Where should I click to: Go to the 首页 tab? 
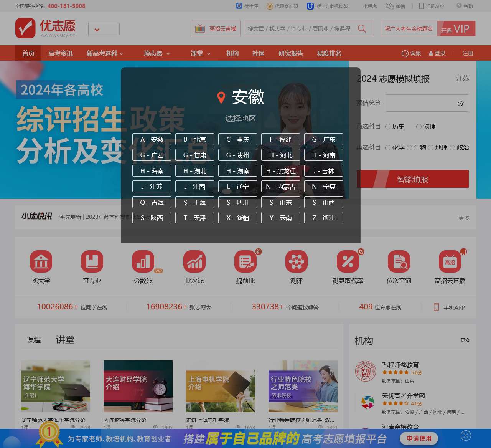pyautogui.click(x=28, y=53)
